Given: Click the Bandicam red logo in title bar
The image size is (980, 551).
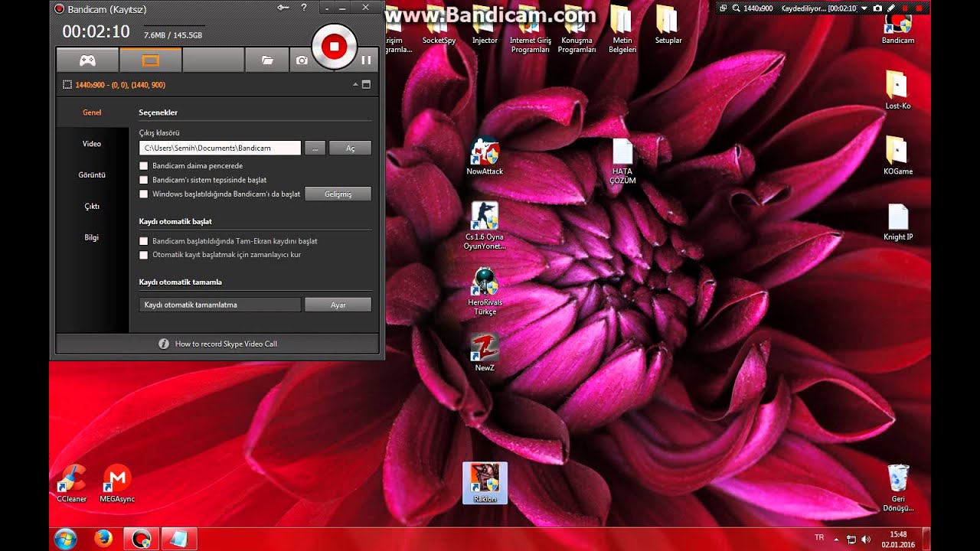Looking at the screenshot, I should pyautogui.click(x=59, y=9).
